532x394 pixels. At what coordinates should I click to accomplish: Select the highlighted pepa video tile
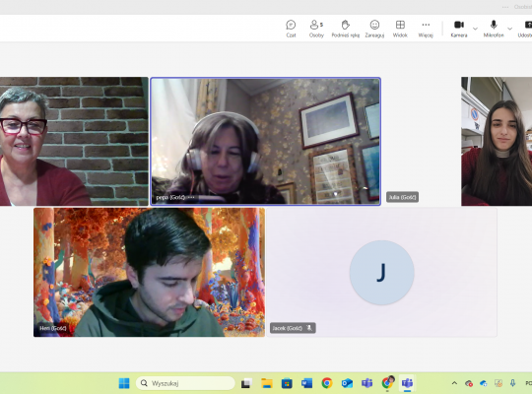pos(265,141)
